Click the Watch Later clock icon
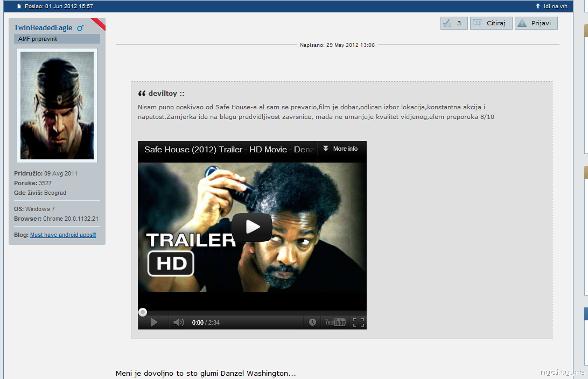The height and width of the screenshot is (379, 588). [x=312, y=322]
